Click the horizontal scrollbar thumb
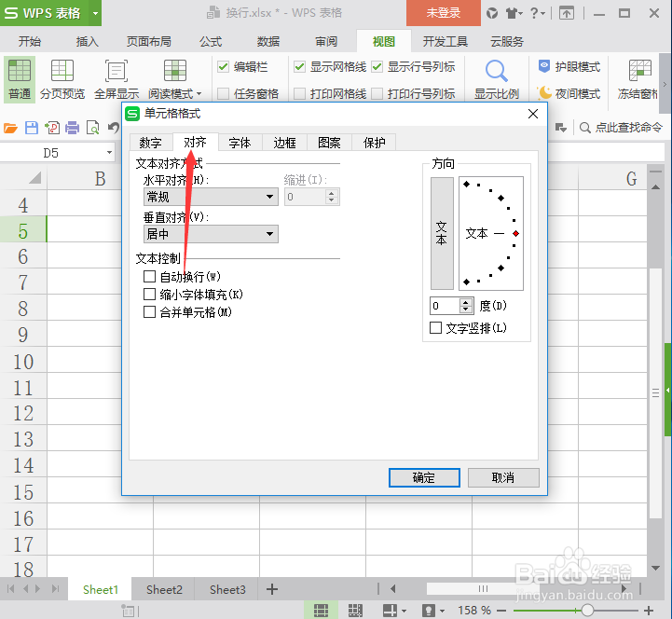This screenshot has height=619, width=672. pos(484,588)
